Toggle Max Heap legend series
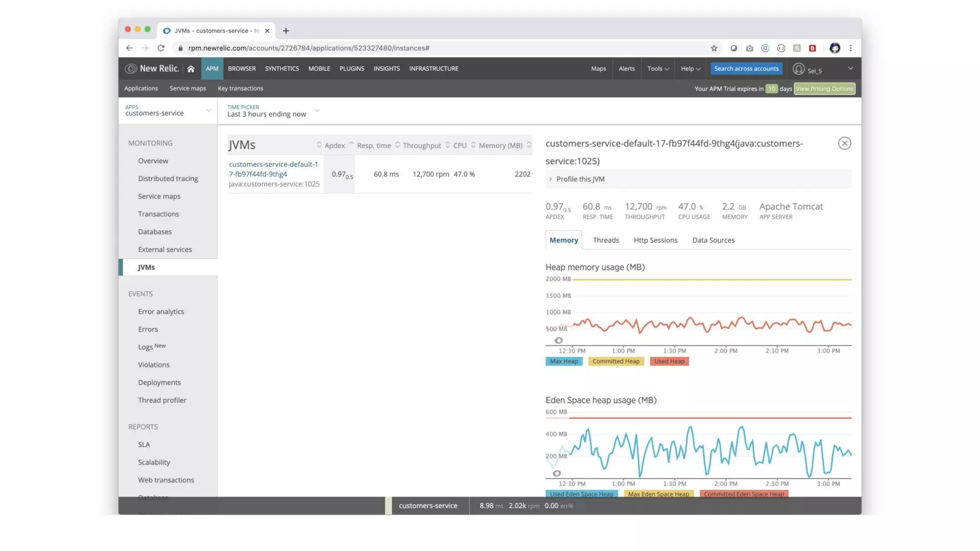Image resolution: width=980 pixels, height=551 pixels. coord(563,362)
